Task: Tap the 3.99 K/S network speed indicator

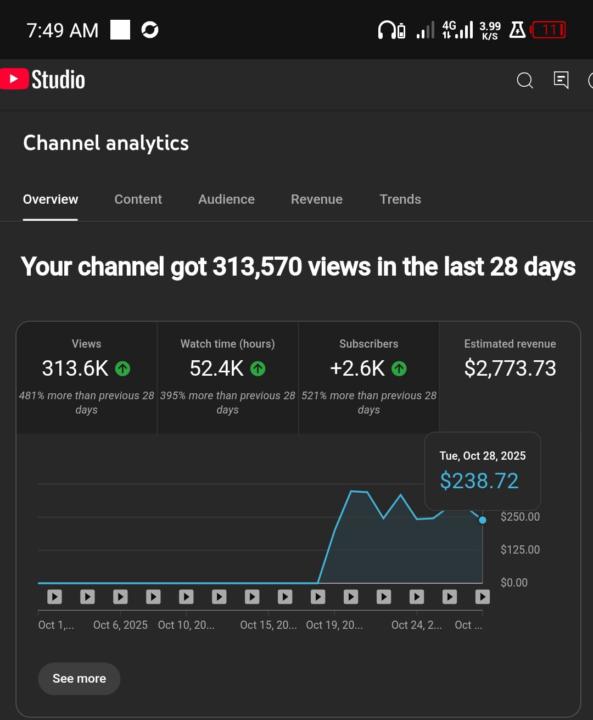Action: click(490, 31)
